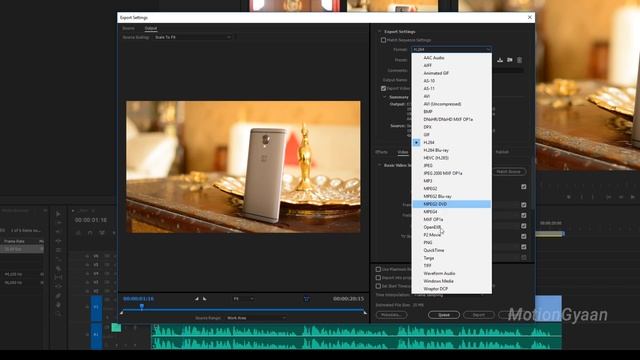Click the blue preview playhead handle
The height and width of the screenshot is (360, 640).
(142, 306)
